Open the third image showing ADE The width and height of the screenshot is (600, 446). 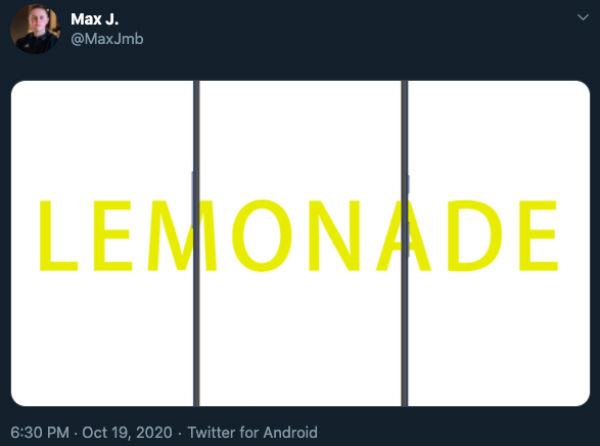pos(499,243)
